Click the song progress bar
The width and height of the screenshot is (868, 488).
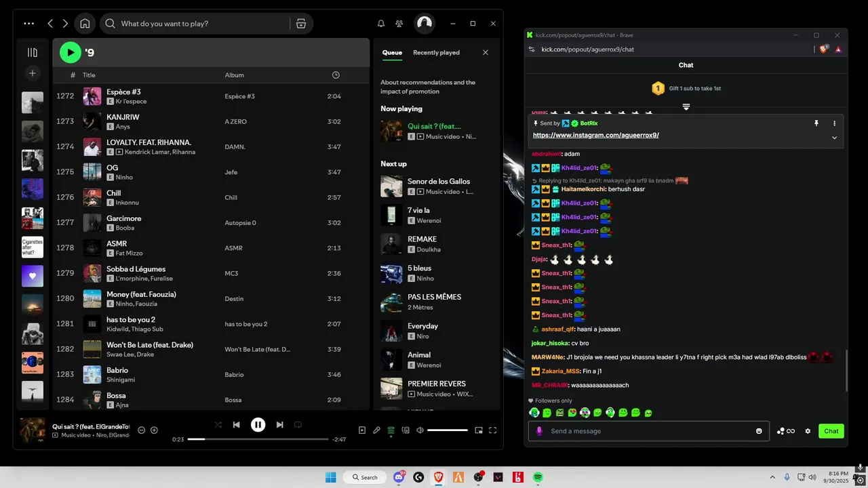pos(258,439)
